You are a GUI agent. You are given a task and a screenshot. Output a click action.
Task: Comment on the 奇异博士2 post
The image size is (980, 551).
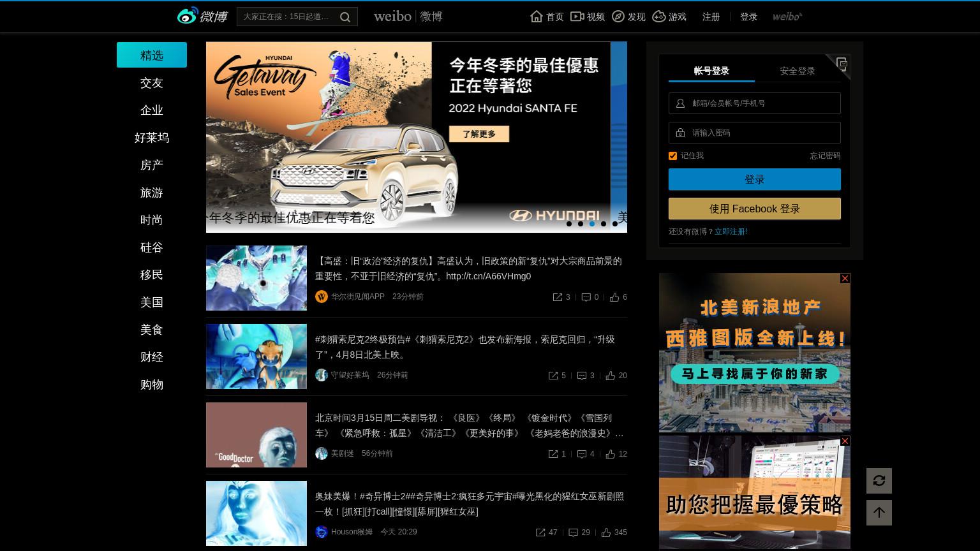pos(574,533)
